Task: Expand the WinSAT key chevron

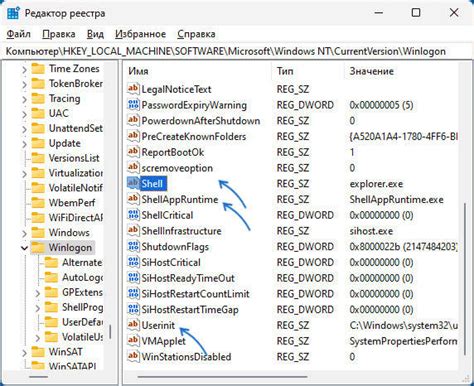Action: click(x=24, y=352)
